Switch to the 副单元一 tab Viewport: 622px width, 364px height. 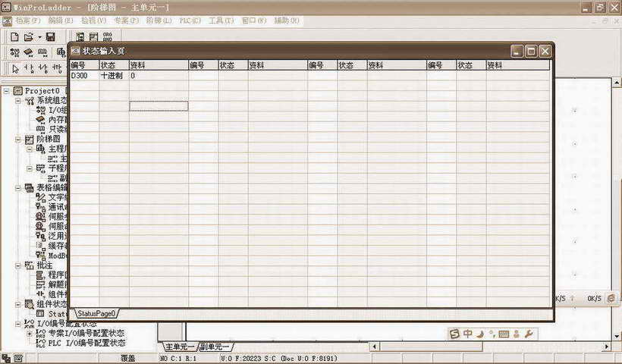[215, 347]
